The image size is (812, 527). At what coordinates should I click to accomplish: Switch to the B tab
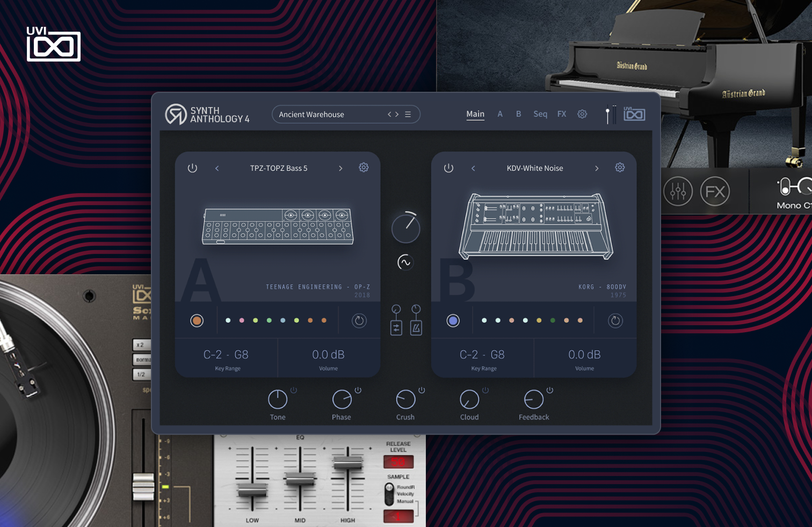pyautogui.click(x=519, y=114)
